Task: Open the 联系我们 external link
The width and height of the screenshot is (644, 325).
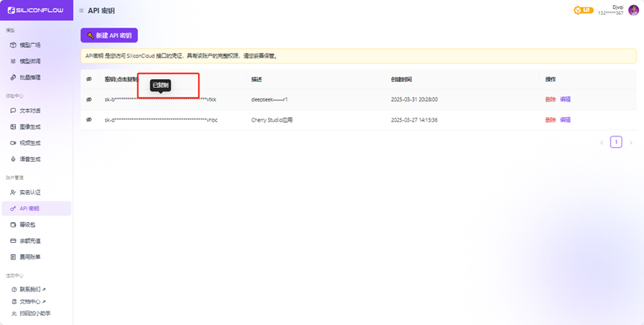Action: click(x=29, y=289)
